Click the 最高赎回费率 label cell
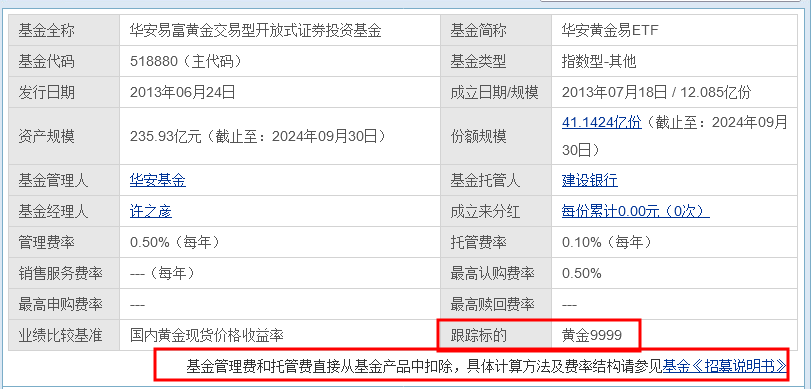Screen dimensions: 812x389 [x=496, y=304]
